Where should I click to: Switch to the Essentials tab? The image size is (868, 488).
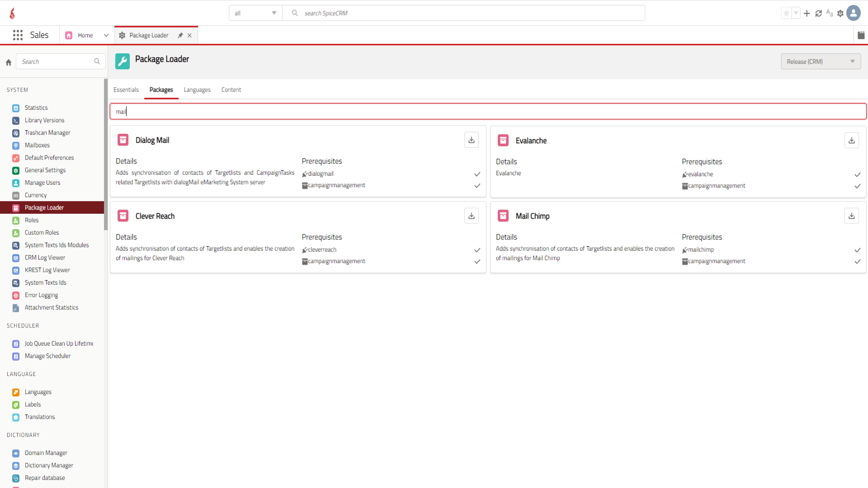(x=126, y=90)
